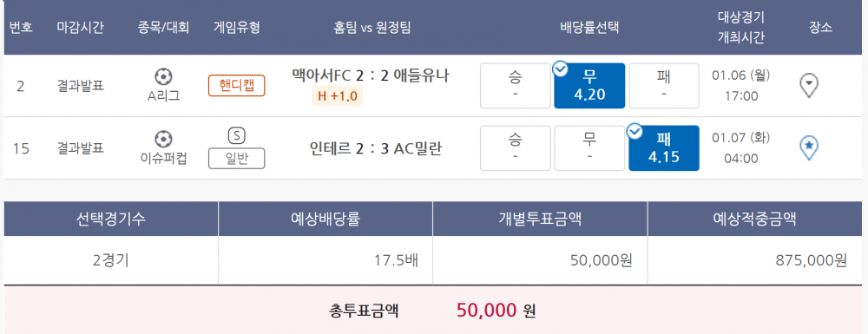Click the 배당률선택 column header
868x334 pixels.
[589, 27]
